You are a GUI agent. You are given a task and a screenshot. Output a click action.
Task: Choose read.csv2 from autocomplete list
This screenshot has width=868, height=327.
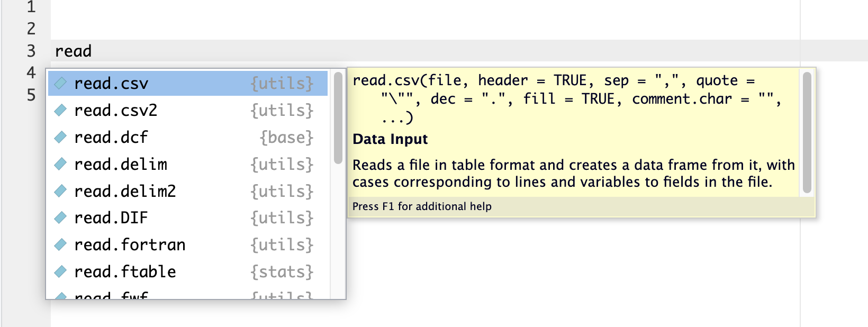(x=188, y=110)
